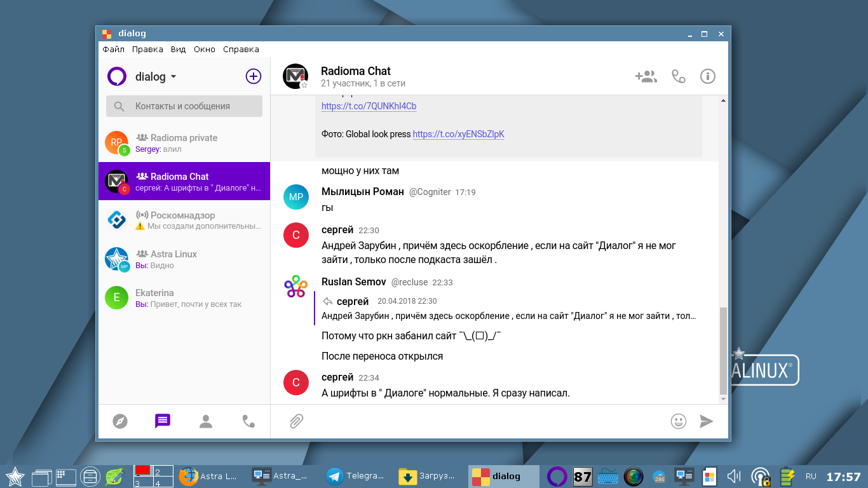Click message text "После переноса открылся"
This screenshot has width=868, height=488.
pos(382,356)
